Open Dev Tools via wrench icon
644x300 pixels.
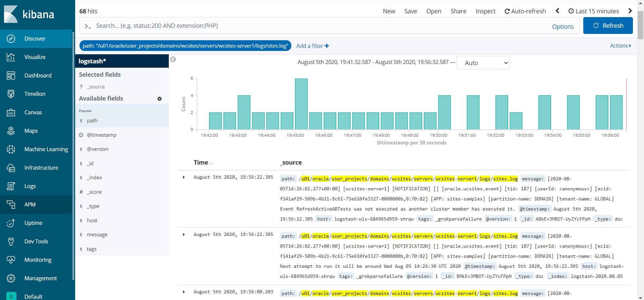tap(11, 241)
